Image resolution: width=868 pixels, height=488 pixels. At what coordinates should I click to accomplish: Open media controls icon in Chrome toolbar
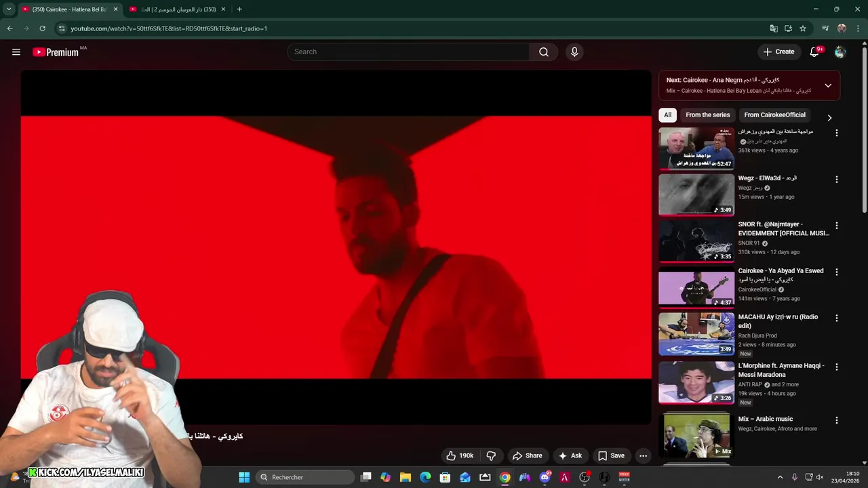825,28
